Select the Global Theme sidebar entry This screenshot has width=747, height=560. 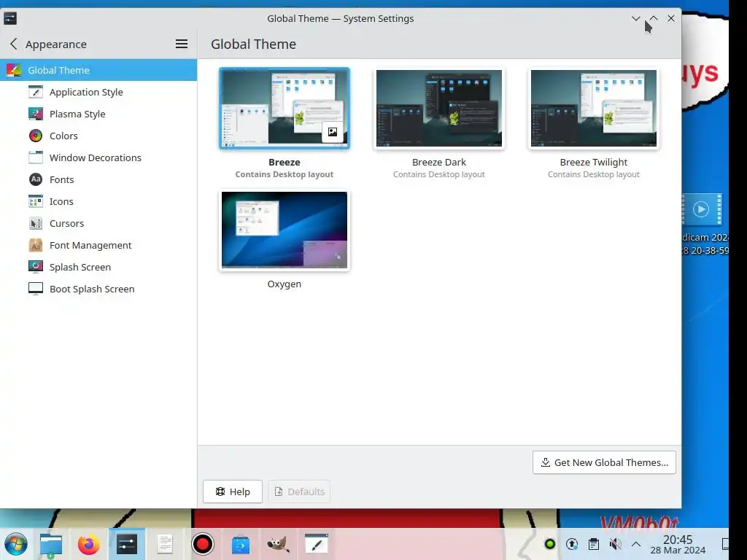[98, 70]
